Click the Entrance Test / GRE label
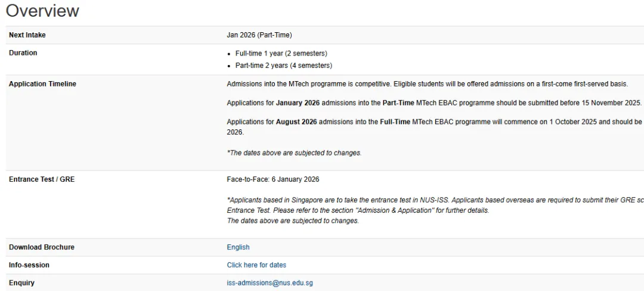This screenshot has height=291, width=644. (x=42, y=179)
